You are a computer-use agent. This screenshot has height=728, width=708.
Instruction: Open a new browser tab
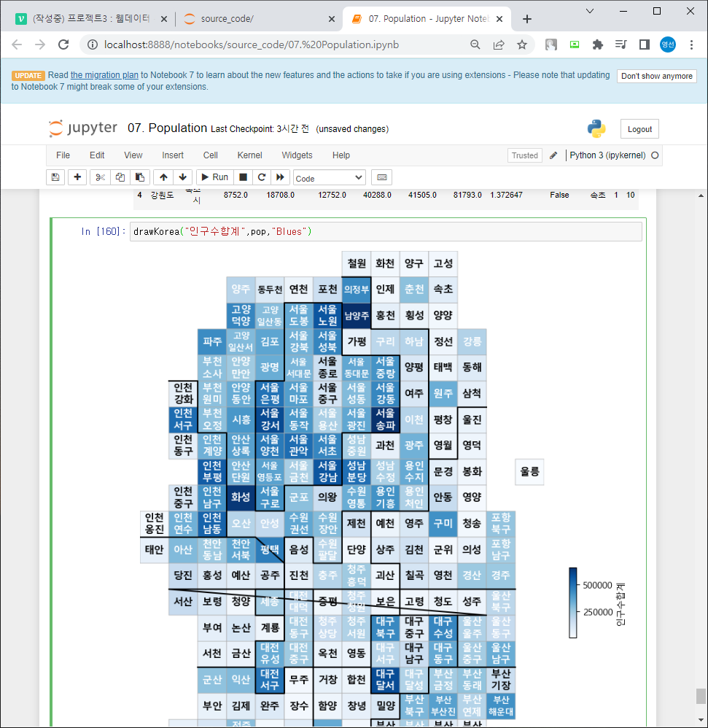[x=527, y=19]
